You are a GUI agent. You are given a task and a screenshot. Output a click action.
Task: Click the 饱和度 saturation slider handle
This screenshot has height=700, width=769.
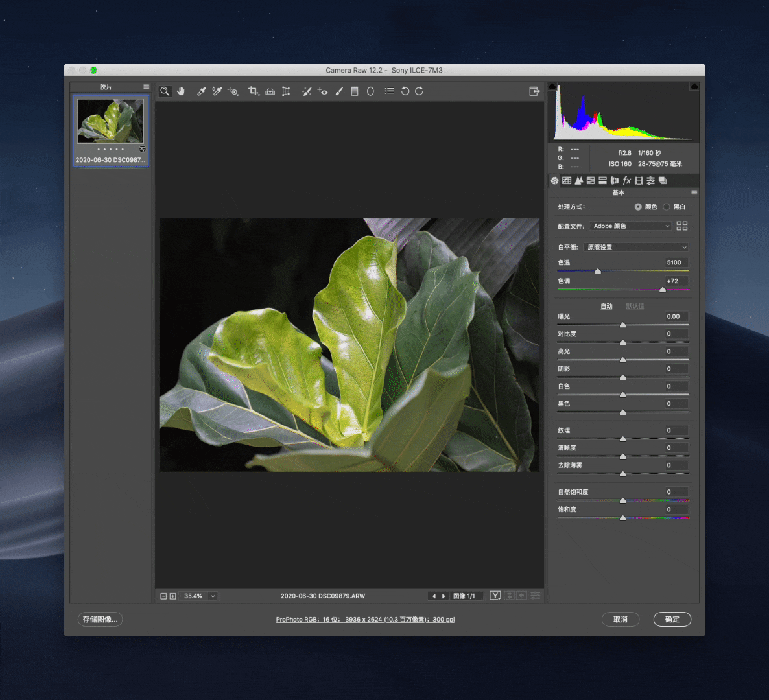(x=623, y=518)
